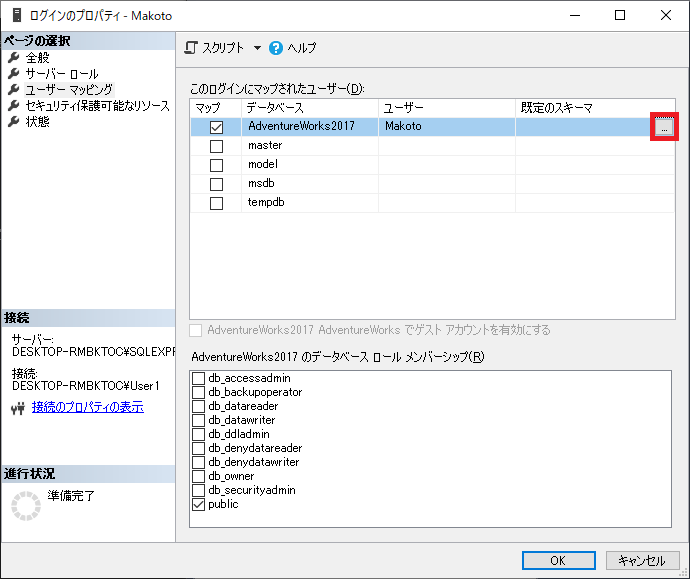Open the 接続のプロパティの表示 link
690x579 pixels.
coord(88,407)
